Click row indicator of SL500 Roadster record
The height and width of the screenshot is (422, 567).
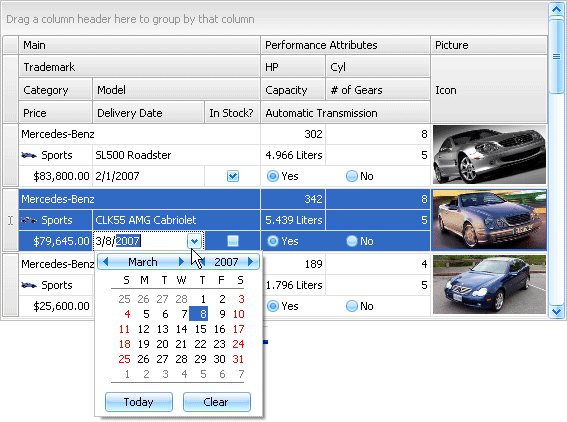tap(10, 155)
